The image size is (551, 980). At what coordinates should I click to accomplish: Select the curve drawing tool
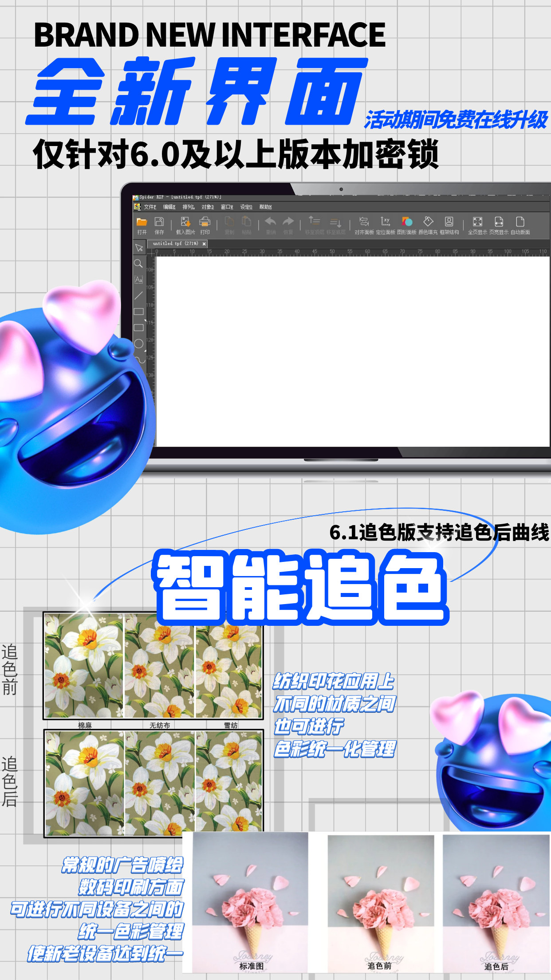tap(140, 360)
